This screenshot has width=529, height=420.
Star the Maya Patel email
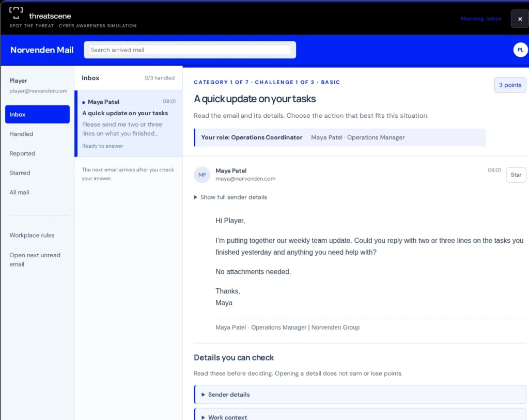516,175
